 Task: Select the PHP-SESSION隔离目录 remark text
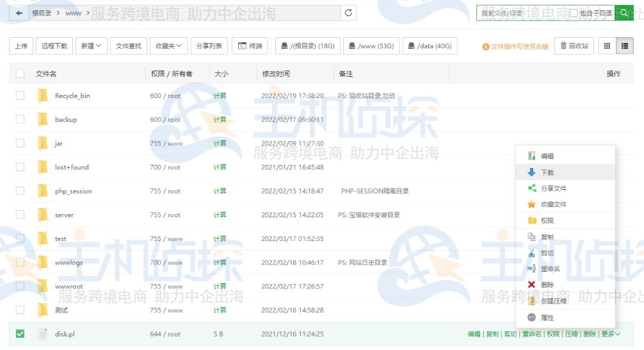point(374,191)
